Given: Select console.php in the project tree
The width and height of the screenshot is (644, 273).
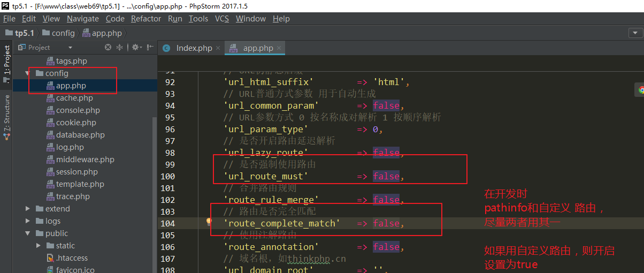Looking at the screenshot, I should (x=78, y=110).
